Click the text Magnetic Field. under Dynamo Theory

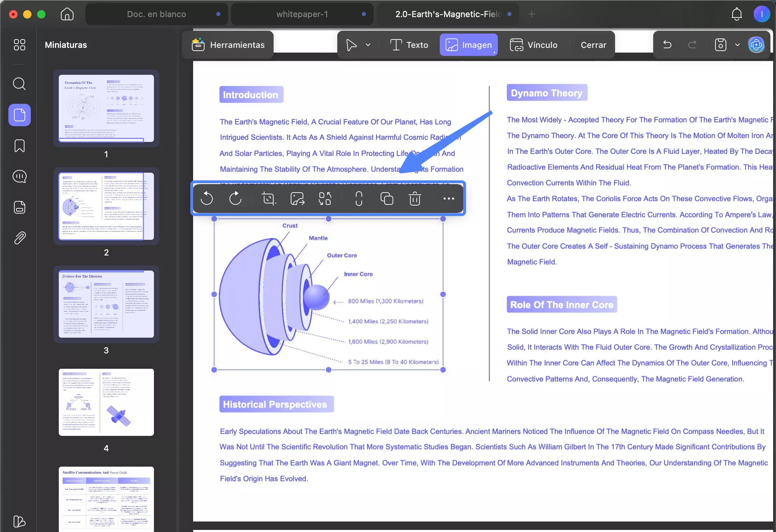point(532,262)
